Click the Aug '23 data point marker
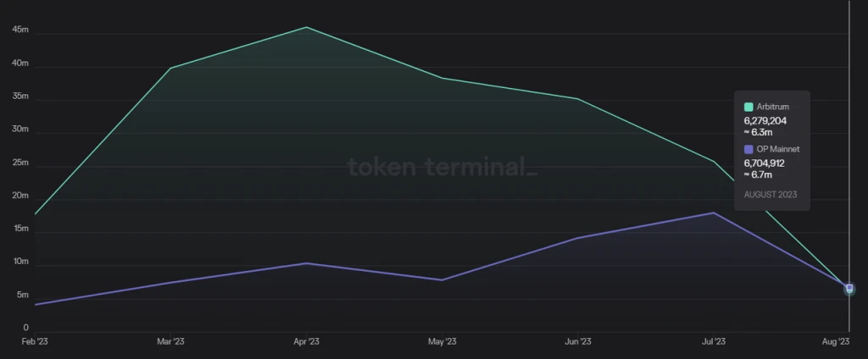Viewport: 868px width, 359px height. [849, 288]
